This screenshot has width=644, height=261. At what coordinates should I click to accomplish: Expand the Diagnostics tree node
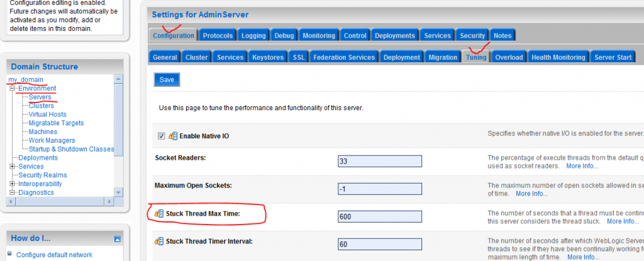pos(13,192)
